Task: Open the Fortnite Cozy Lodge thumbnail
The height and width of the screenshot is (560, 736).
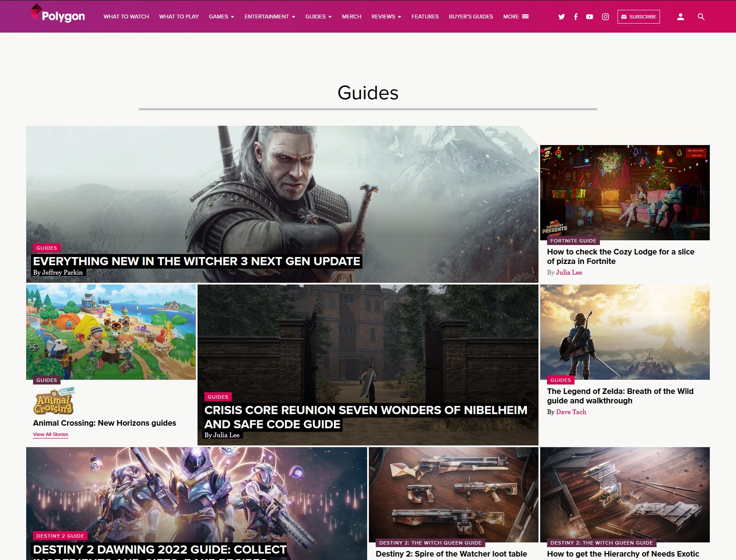Action: point(625,192)
